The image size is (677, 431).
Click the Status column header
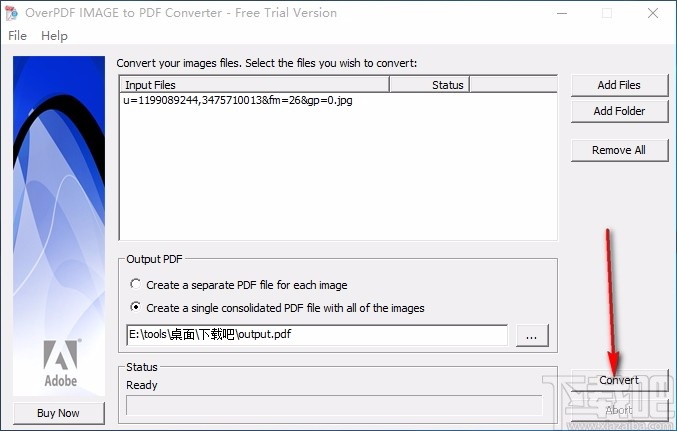[429, 85]
